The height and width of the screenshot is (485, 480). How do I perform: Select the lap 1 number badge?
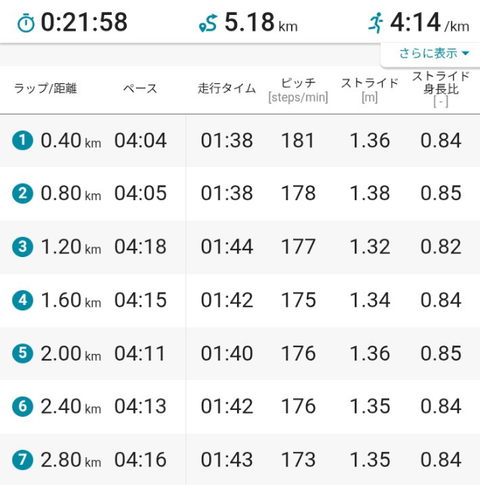(23, 140)
